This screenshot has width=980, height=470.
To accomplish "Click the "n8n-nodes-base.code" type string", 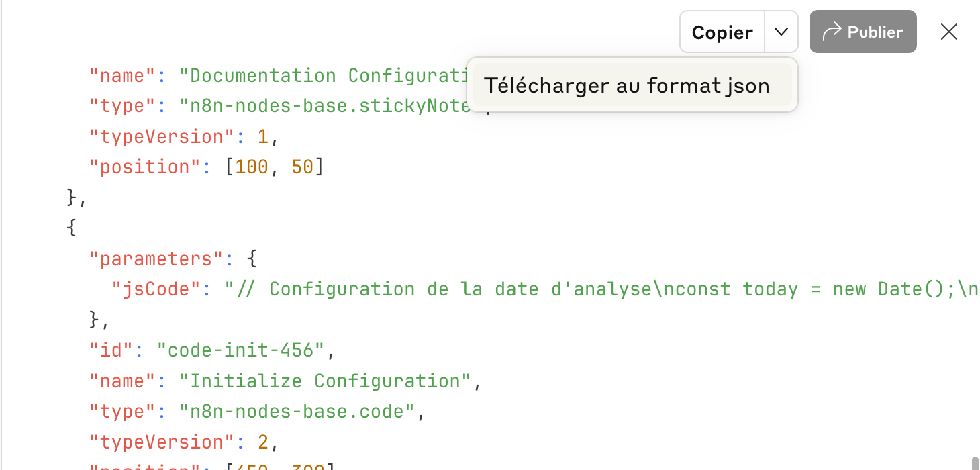I will [x=297, y=412].
